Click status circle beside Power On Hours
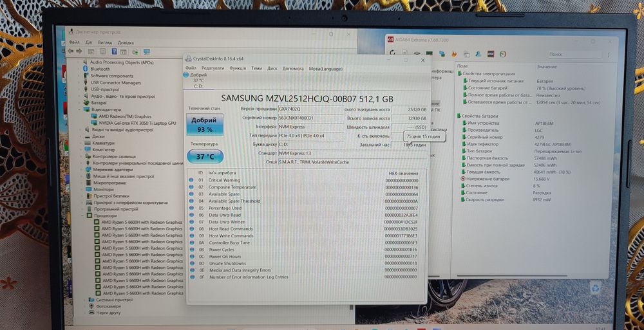This screenshot has width=644, height=330. point(192,257)
